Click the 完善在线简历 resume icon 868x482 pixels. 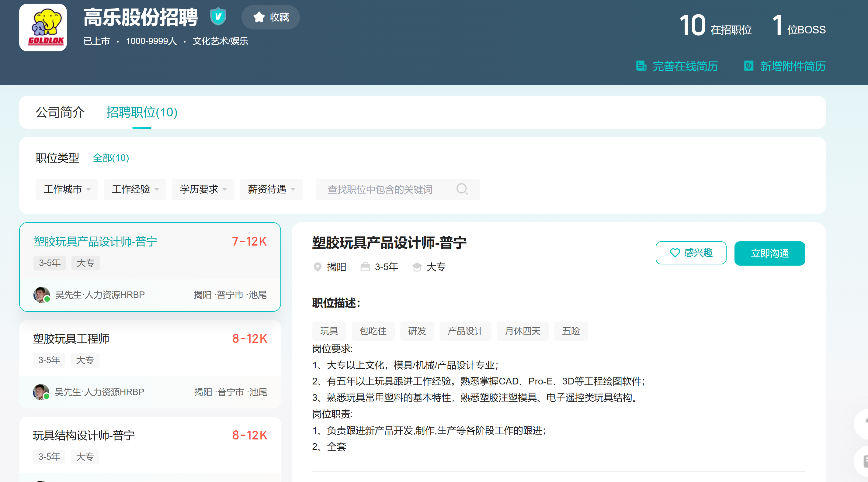(x=641, y=66)
